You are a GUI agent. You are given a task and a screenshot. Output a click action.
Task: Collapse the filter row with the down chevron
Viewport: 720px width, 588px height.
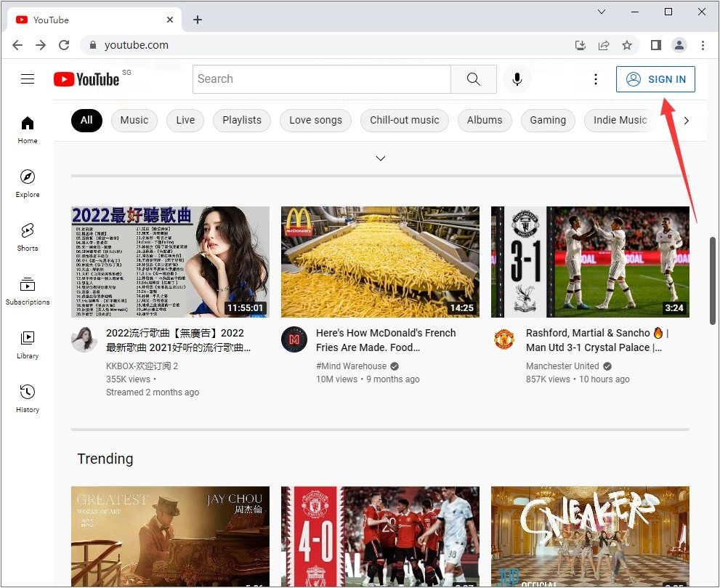[x=380, y=158]
